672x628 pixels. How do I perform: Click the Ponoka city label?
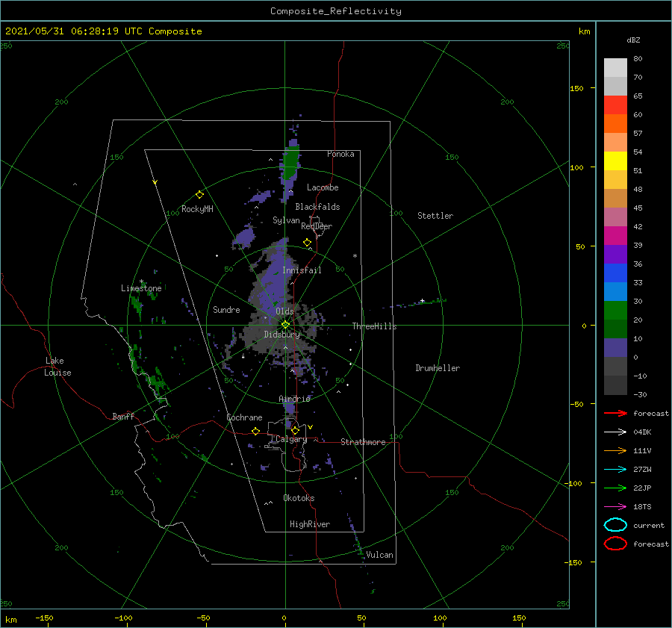(340, 154)
